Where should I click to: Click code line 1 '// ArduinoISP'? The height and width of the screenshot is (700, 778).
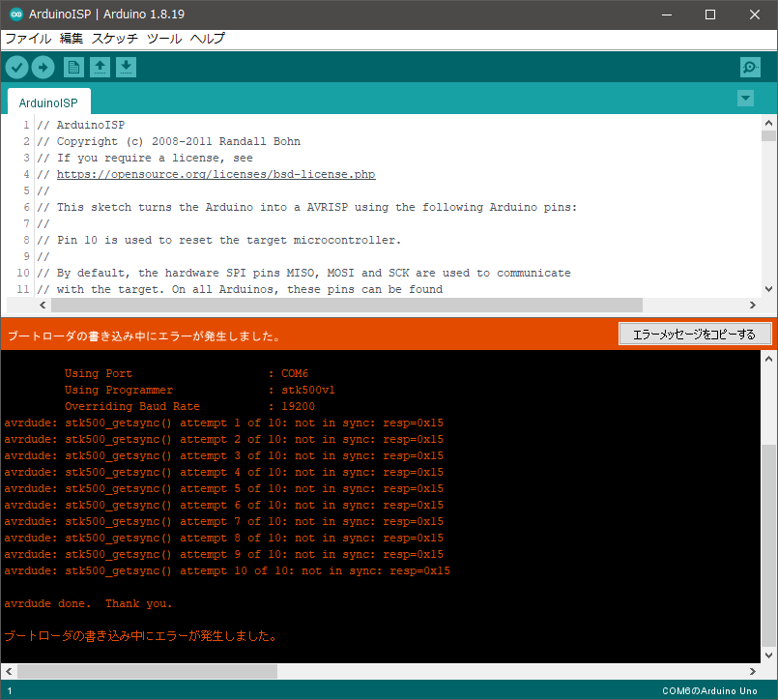[x=81, y=125]
